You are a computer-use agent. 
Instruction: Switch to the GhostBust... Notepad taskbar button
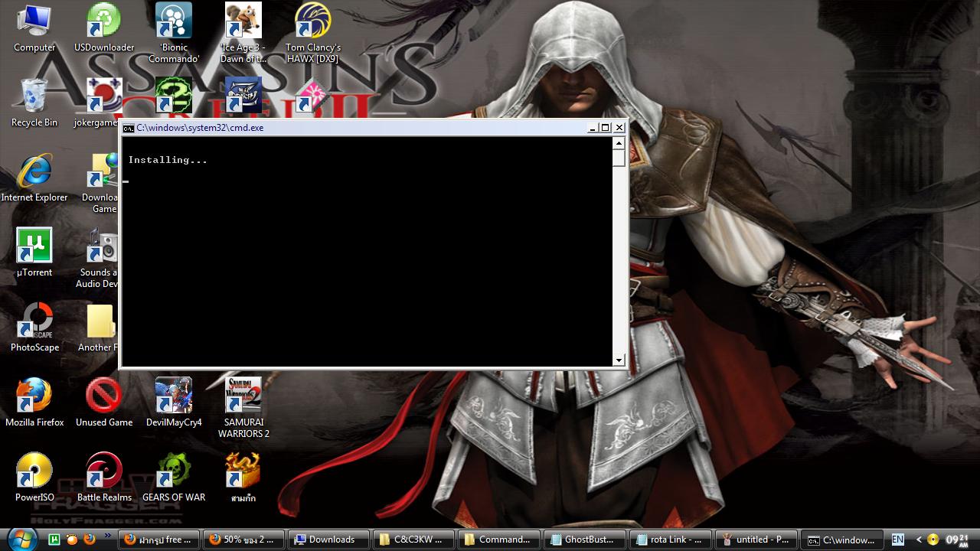point(584,540)
